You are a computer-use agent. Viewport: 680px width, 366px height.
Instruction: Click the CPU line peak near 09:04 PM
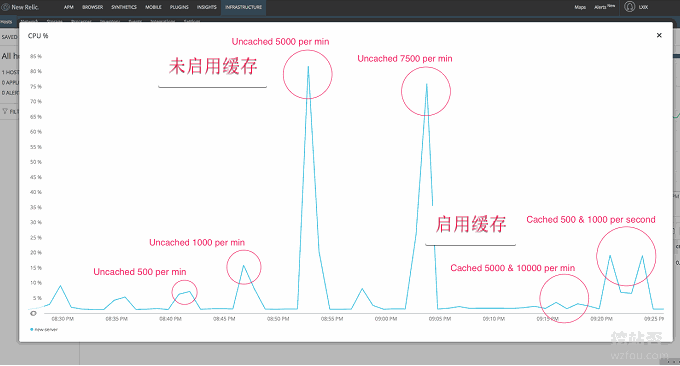pyautogui.click(x=427, y=84)
